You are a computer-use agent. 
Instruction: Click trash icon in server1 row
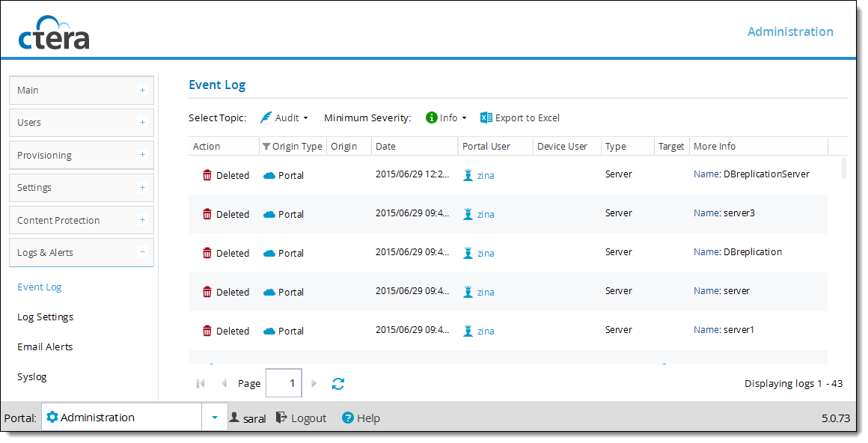207,331
